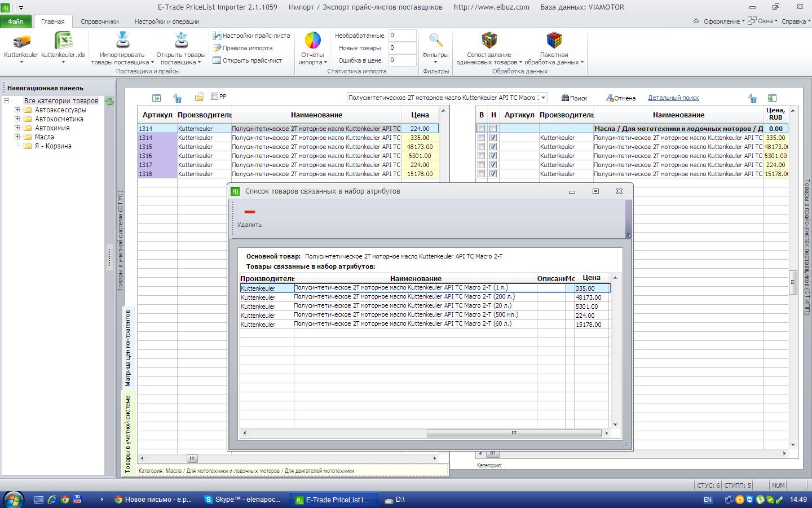The width and height of the screenshot is (812, 508).
Task: Click the sort icon above left product table
Action: 177,98
